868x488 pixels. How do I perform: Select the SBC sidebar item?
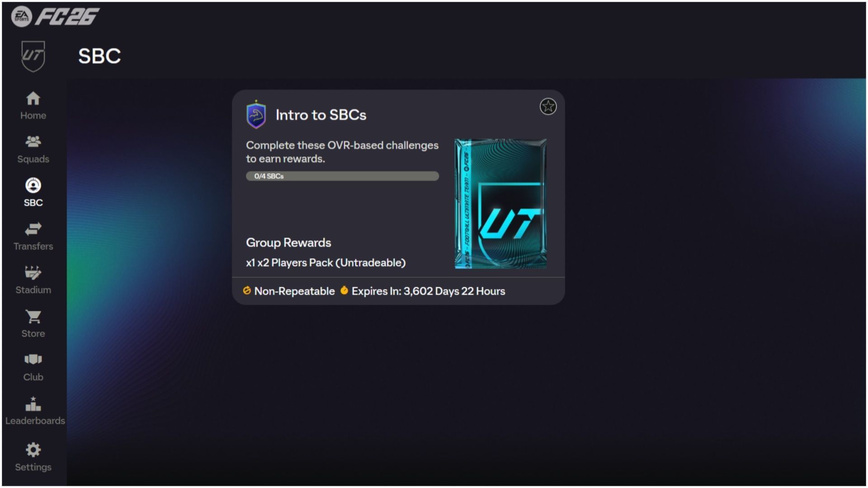pyautogui.click(x=33, y=193)
